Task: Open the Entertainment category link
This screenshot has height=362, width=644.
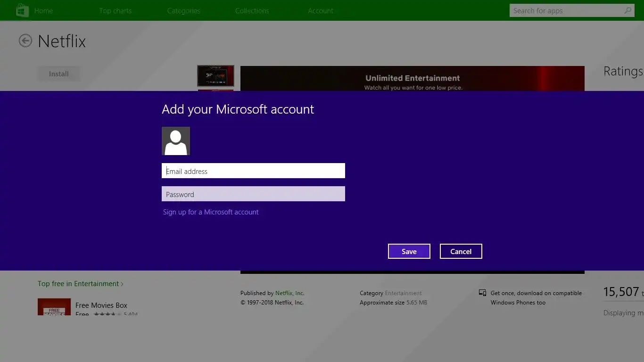Action: pos(403,293)
